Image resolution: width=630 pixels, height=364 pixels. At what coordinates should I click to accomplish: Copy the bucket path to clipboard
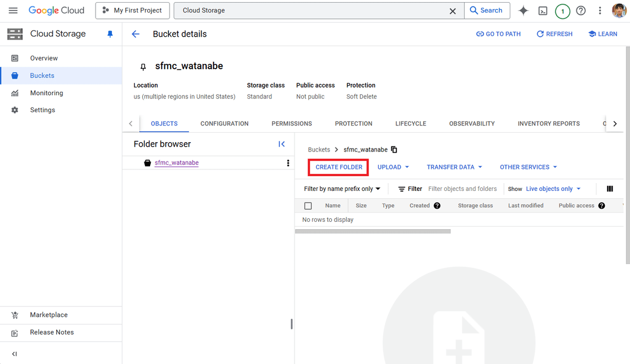pyautogui.click(x=394, y=149)
